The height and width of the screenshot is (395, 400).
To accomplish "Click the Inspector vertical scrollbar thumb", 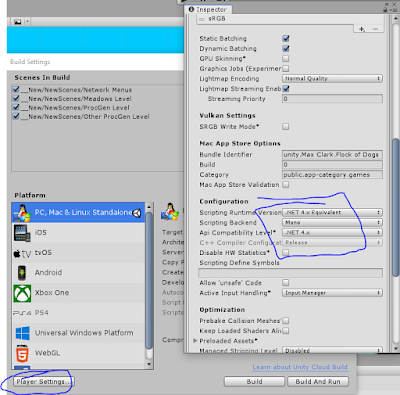I will (x=396, y=207).
